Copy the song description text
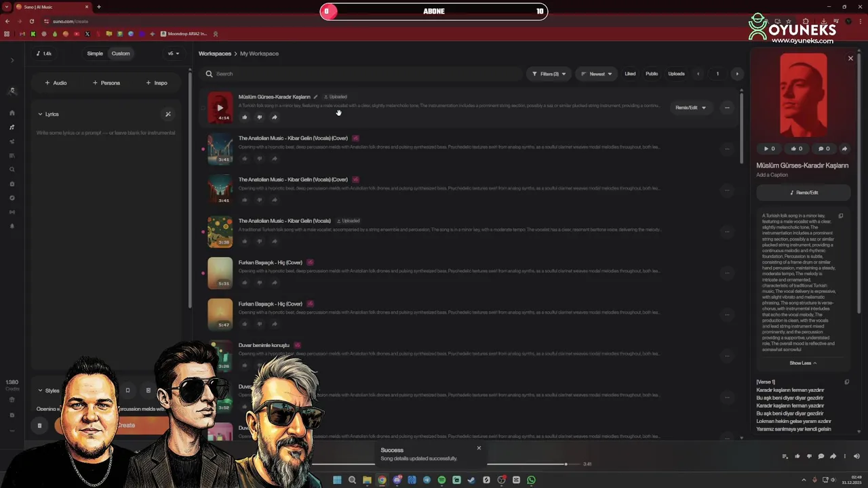This screenshot has height=488, width=868. pyautogui.click(x=841, y=216)
